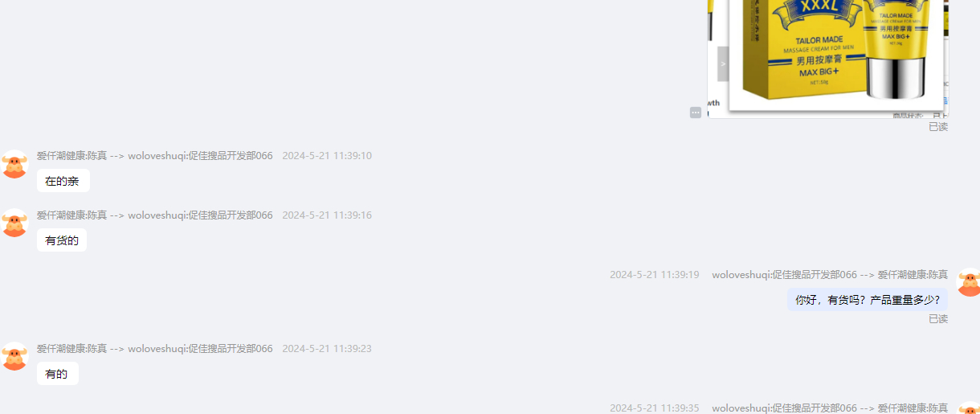Viewport: 980px width, 414px height.
Task: Click the sender name above the '有货的' message
Action: (x=154, y=215)
